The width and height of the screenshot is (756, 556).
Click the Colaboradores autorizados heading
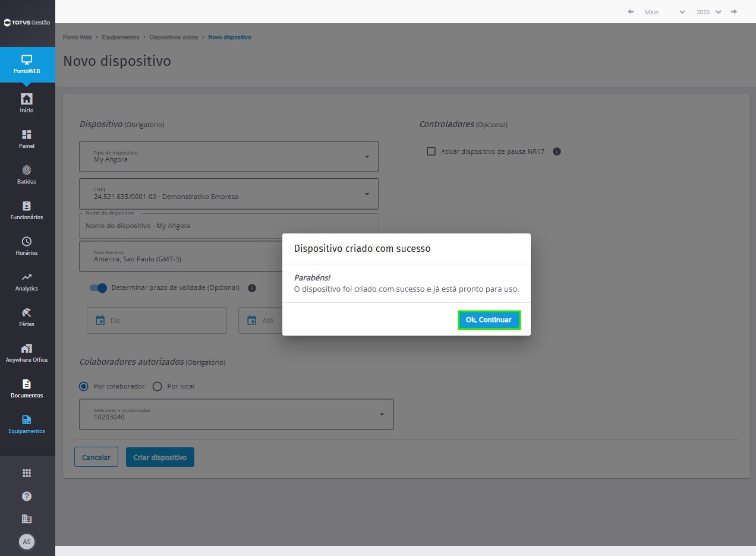tap(132, 361)
